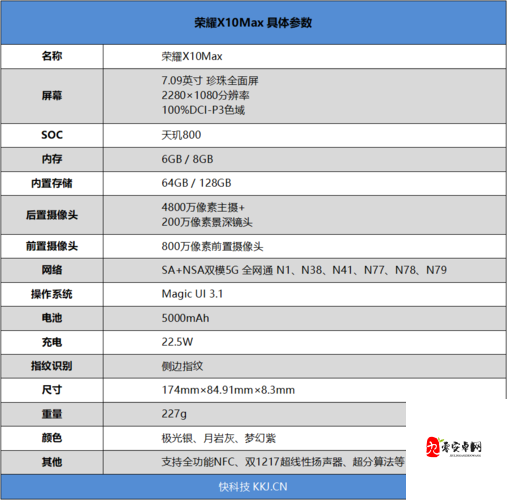
Task: Click the 后置摄像头 row label
Action: click(x=52, y=215)
